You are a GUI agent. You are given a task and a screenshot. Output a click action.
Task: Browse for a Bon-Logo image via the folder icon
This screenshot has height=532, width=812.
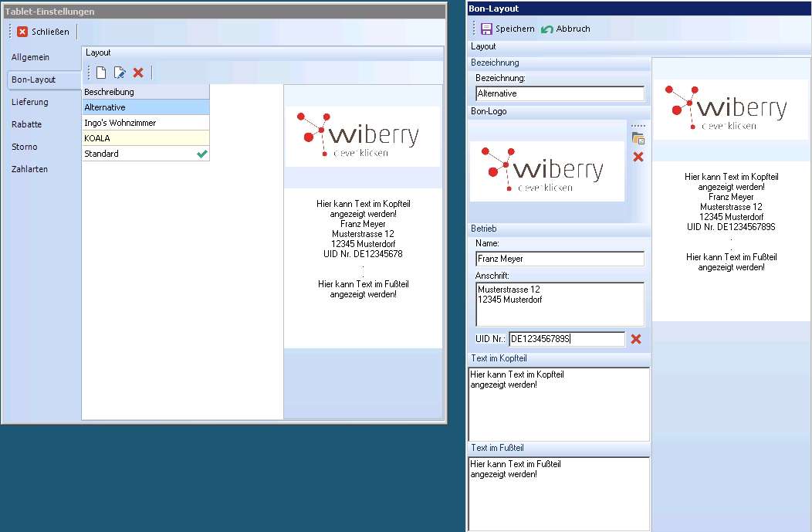(638, 138)
